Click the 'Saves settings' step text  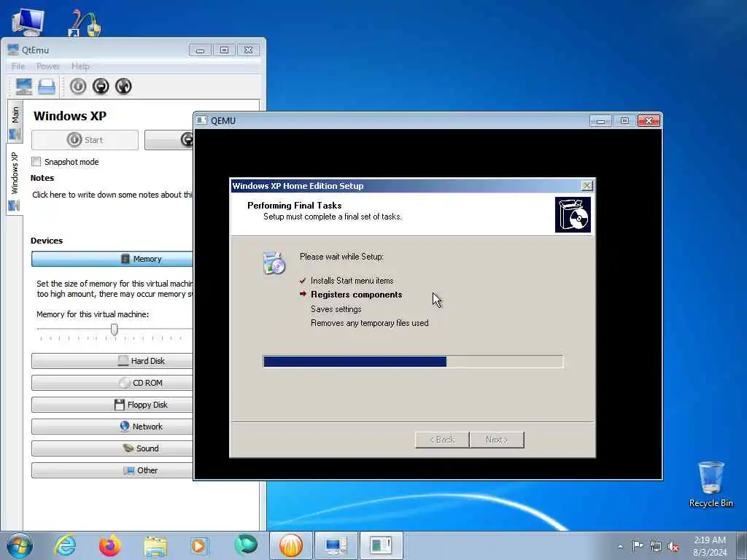tap(336, 309)
